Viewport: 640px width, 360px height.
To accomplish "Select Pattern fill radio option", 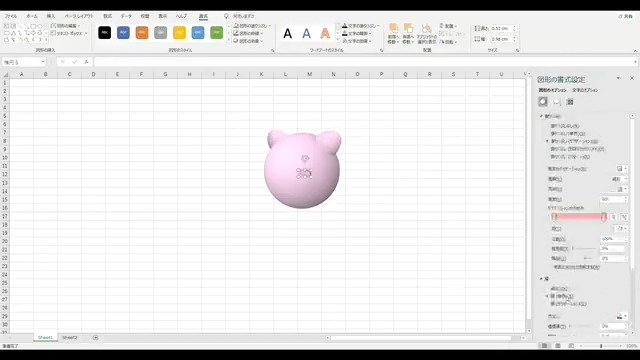I will (570, 157).
